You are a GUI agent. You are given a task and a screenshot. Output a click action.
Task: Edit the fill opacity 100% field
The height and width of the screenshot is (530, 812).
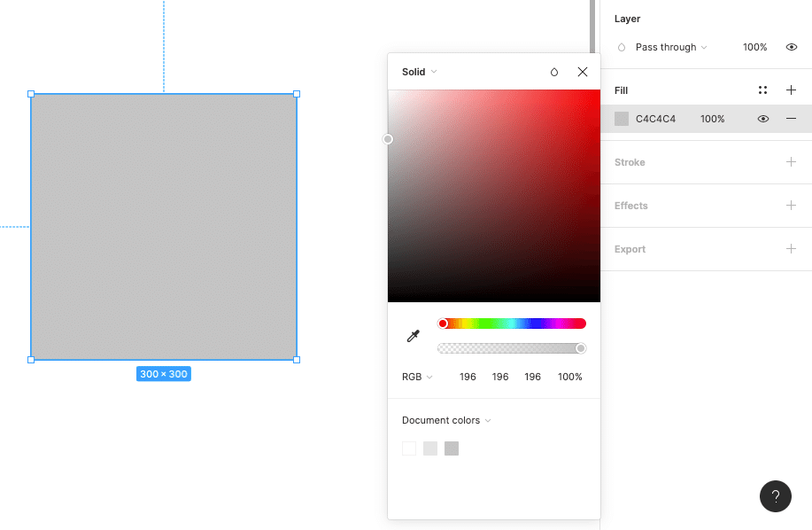(x=713, y=119)
